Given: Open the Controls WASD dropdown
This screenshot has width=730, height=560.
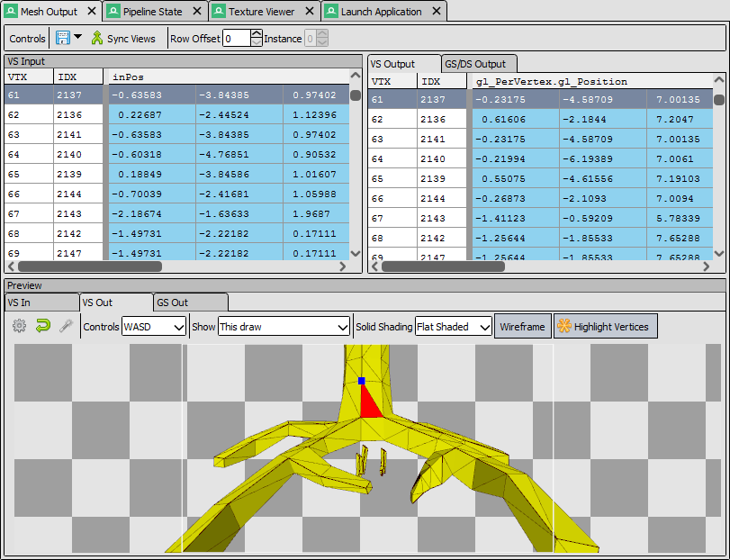Looking at the screenshot, I should point(154,327).
